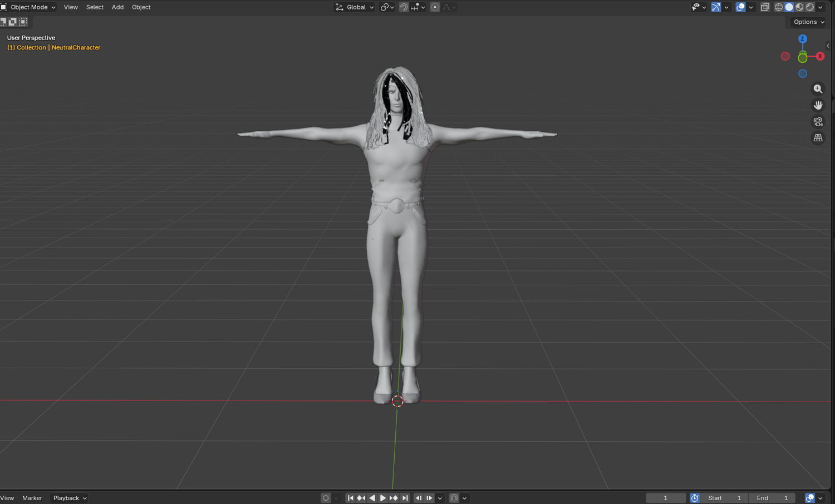This screenshot has height=504, width=835.
Task: Toggle proportional editing
Action: (435, 7)
